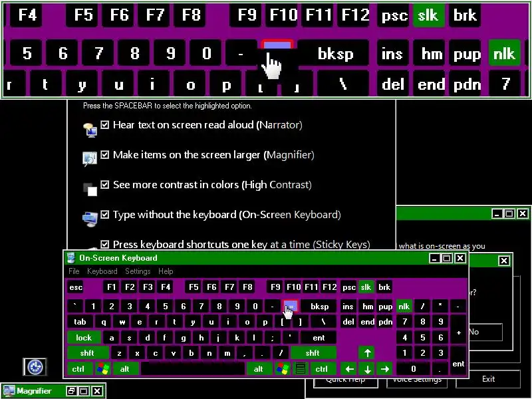Click the On-Screen Keyboard title bar text
The height and width of the screenshot is (399, 532).
(118, 258)
